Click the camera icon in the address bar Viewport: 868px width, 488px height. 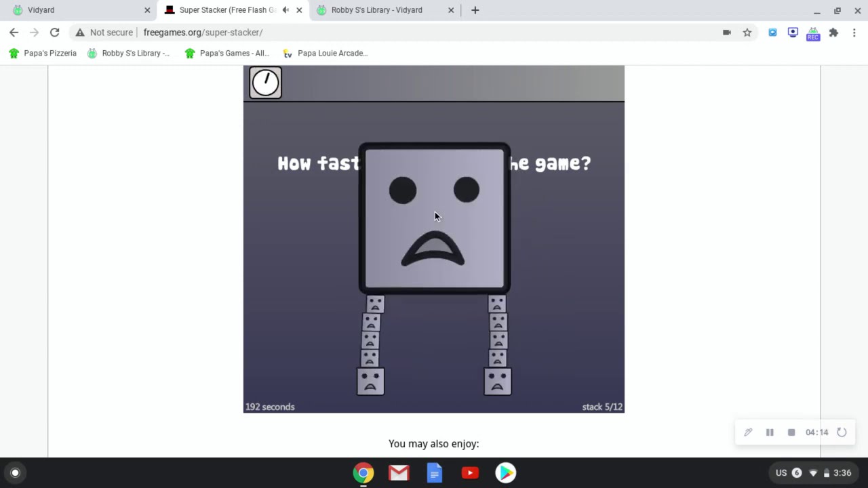click(727, 33)
